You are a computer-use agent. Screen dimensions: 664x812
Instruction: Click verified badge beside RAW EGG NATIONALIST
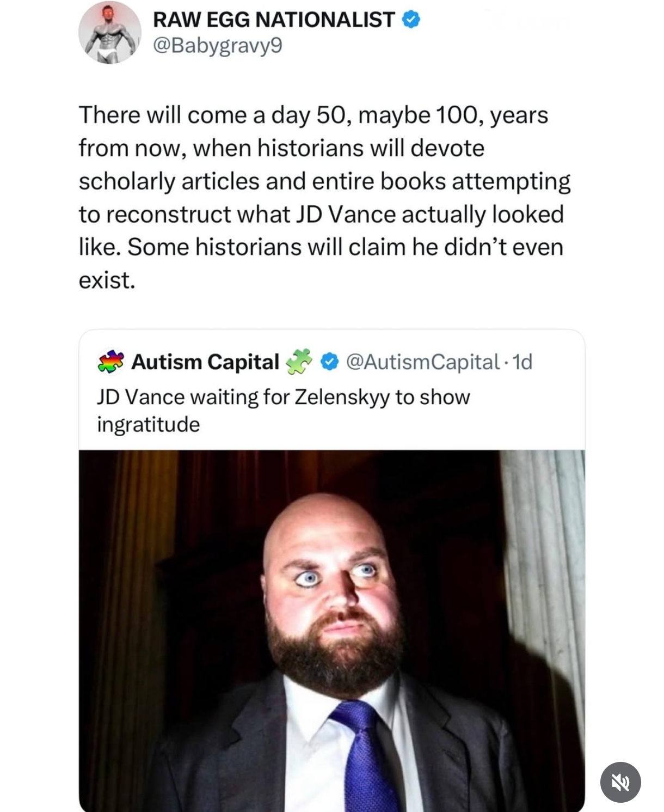[x=411, y=20]
